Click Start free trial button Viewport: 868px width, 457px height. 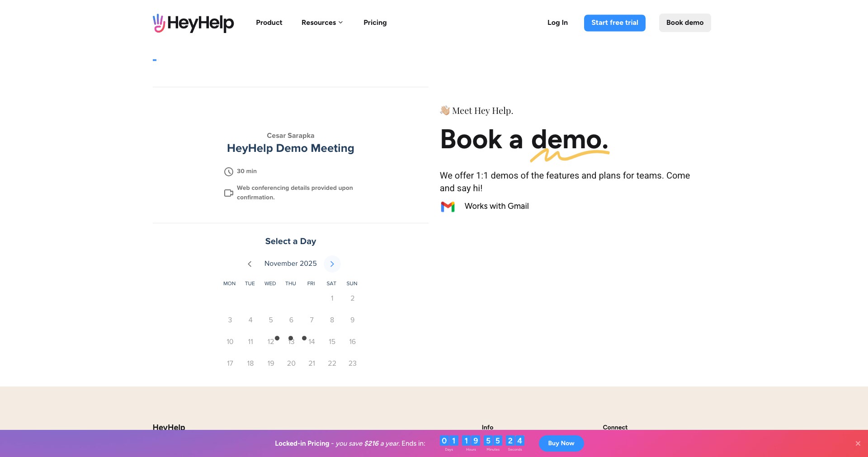[x=614, y=23]
